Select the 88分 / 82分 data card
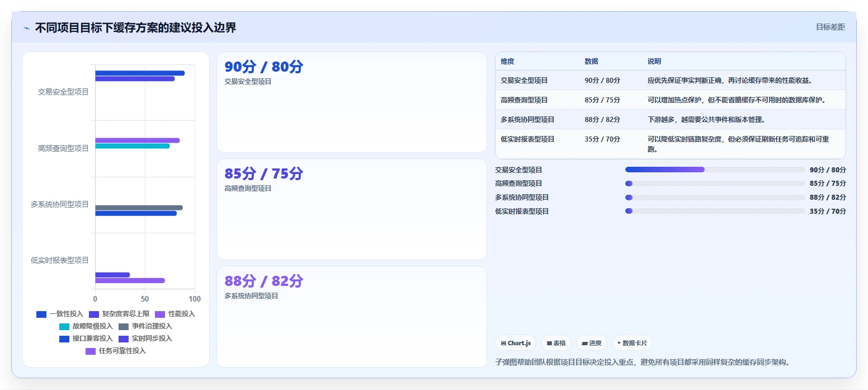The width and height of the screenshot is (868, 390). [352, 317]
